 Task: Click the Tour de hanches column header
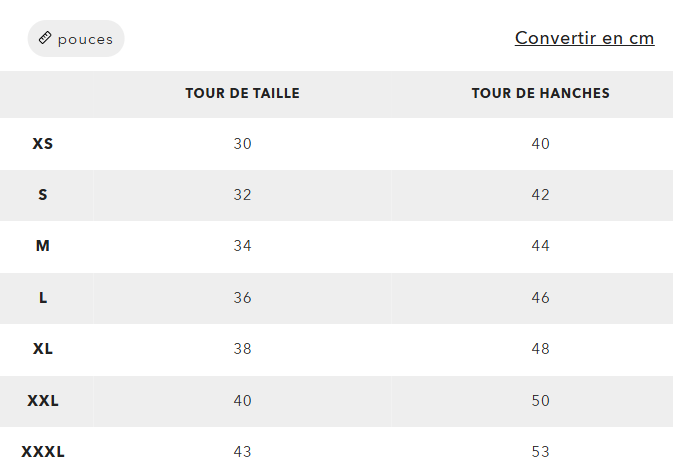(540, 94)
